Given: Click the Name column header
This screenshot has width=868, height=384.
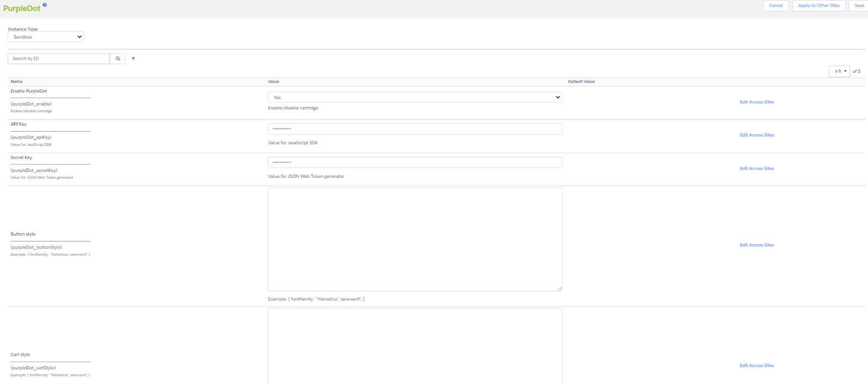Looking at the screenshot, I should 17,82.
